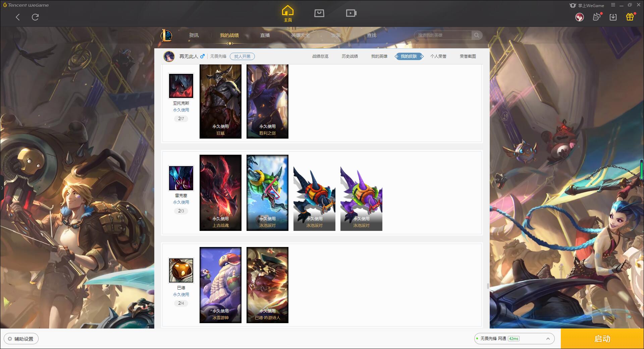Switch to the 我的战绩 tab
The image size is (644, 349).
229,35
